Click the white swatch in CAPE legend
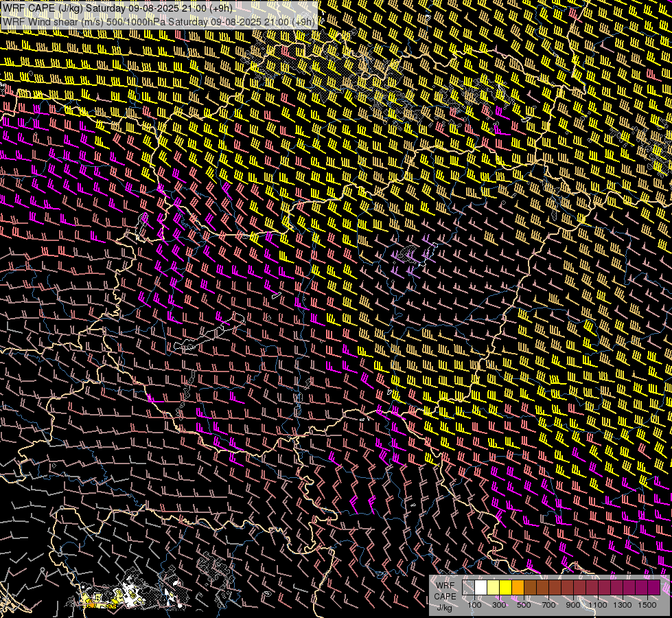The image size is (672, 618). pyautogui.click(x=481, y=587)
